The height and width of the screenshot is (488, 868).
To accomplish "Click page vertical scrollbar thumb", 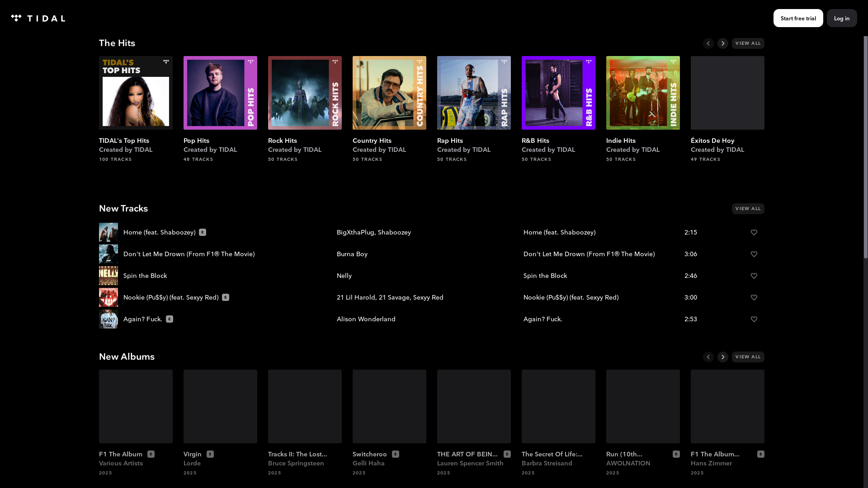I will point(865,147).
